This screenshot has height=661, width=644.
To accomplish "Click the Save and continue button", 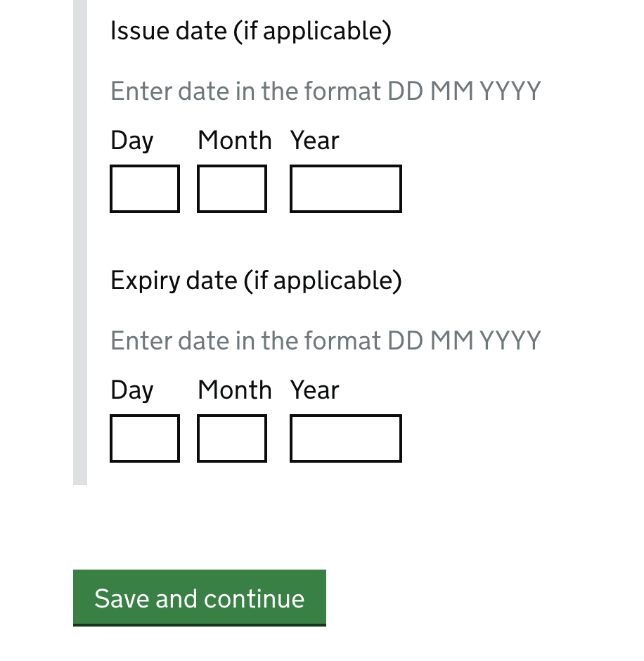I will click(200, 598).
